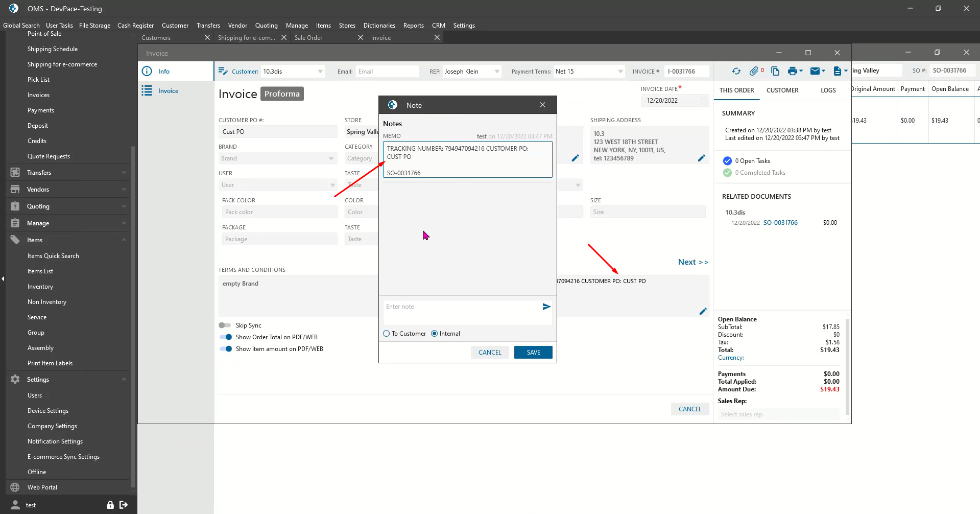Click the CANCEL button at invoice bottom

coord(690,409)
